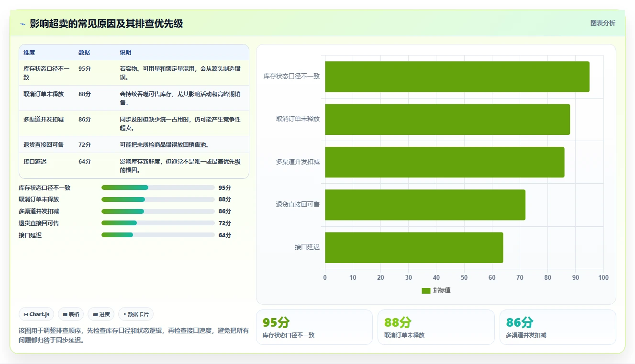635x364 pixels.
Task: Click the 88分 cell in table
Action: [x=85, y=94]
